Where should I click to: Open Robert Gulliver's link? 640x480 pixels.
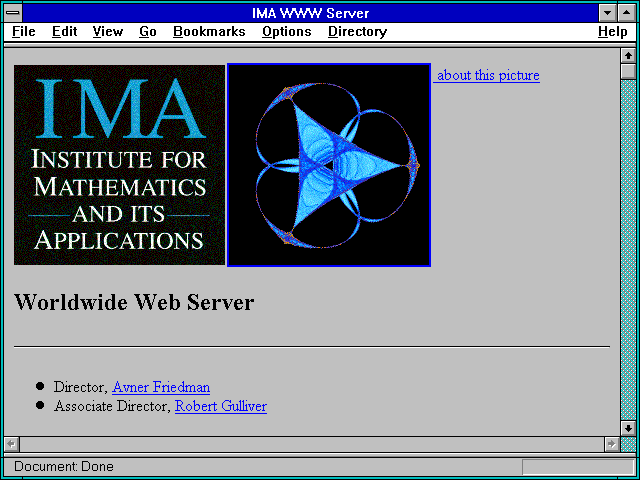coord(221,406)
